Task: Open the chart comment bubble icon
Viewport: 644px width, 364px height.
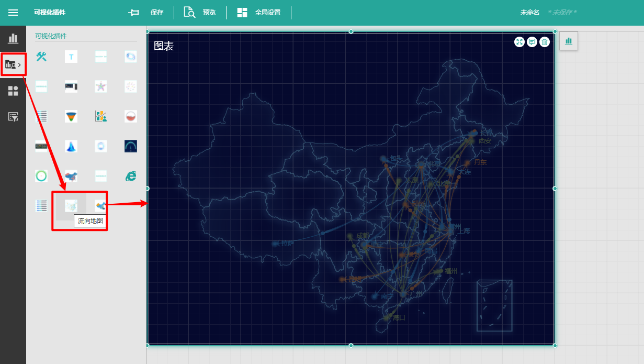Action: [532, 42]
